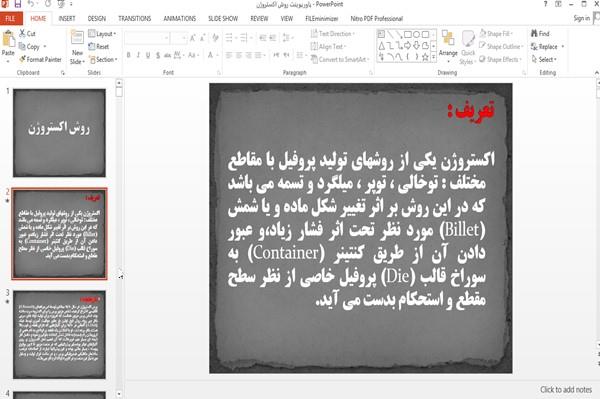Switch to the TRANSITIONS tab

(135, 18)
